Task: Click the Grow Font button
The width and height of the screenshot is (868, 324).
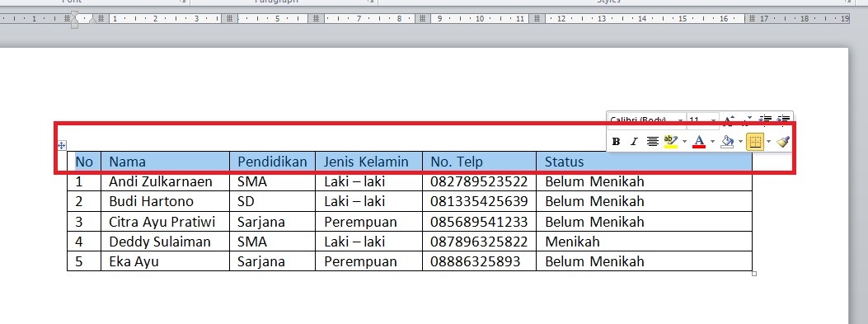Action: click(730, 120)
